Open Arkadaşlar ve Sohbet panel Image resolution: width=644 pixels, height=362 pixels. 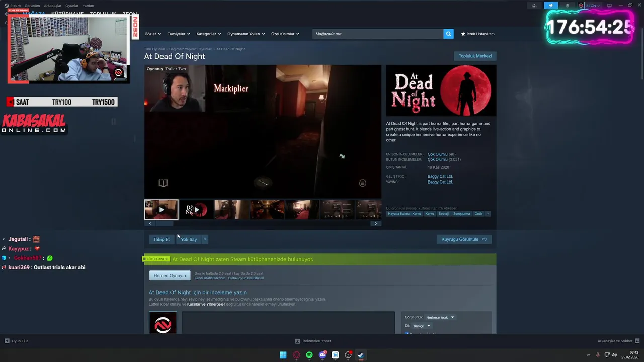coord(618,341)
